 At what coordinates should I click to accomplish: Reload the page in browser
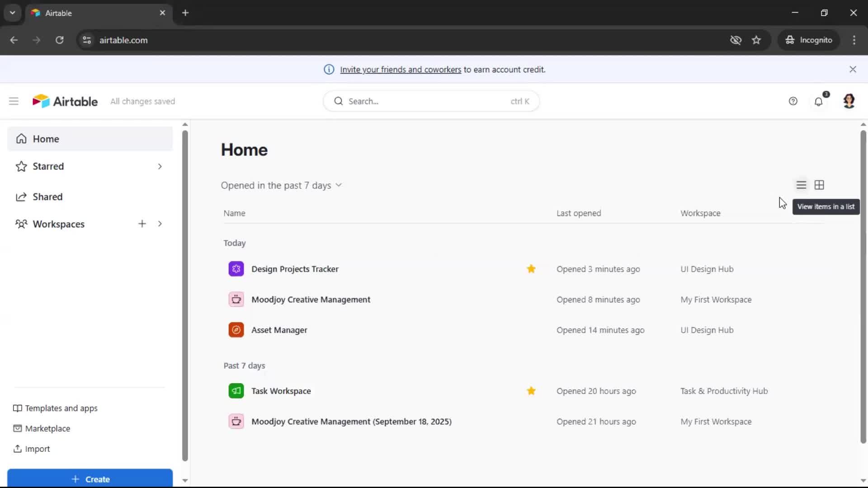click(59, 40)
